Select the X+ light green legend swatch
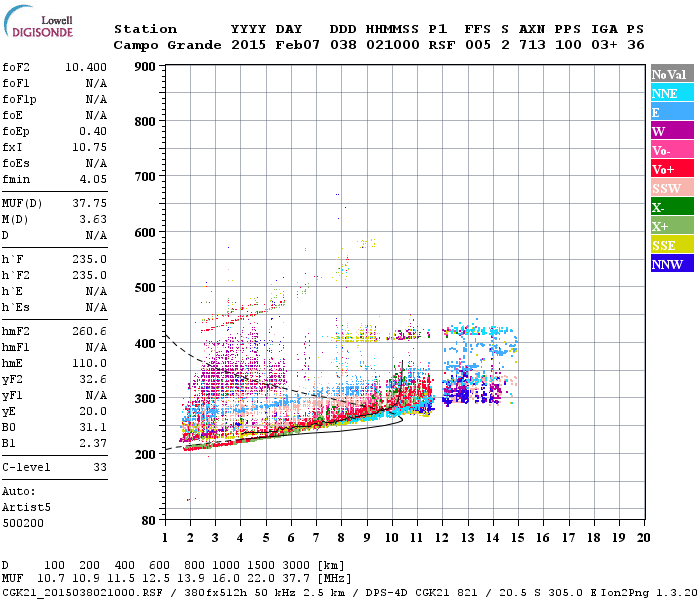This screenshot has height=600, width=700. coord(672,226)
